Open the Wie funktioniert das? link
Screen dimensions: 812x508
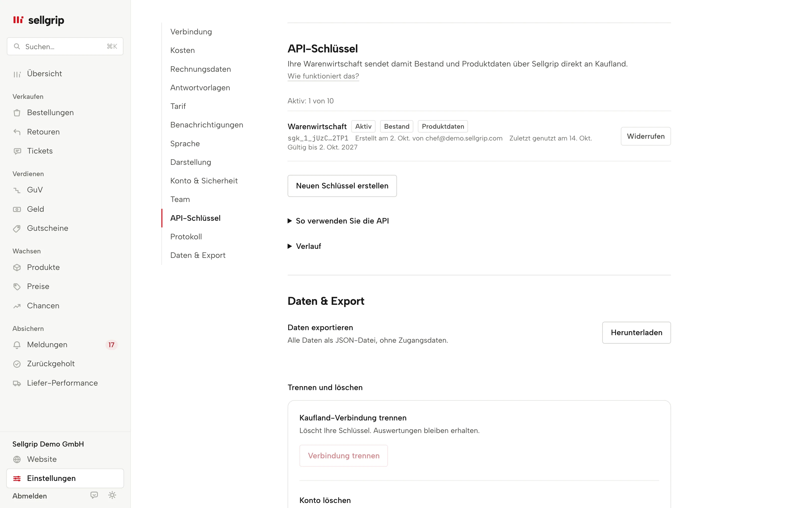[323, 76]
